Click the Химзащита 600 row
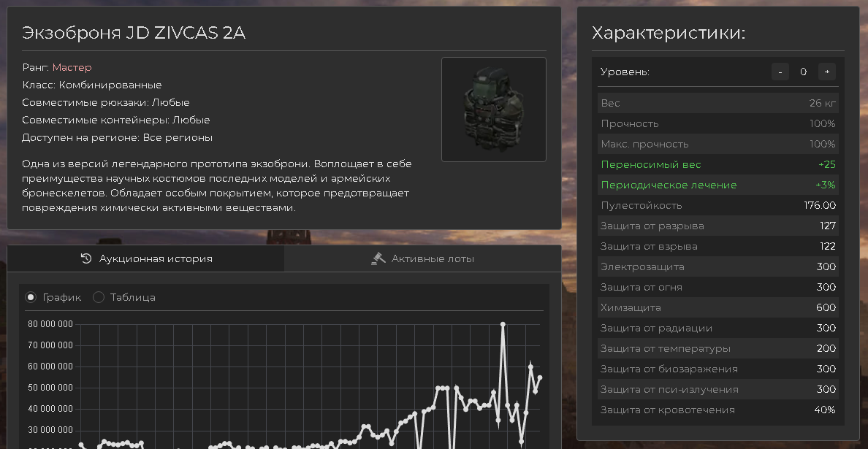 click(718, 307)
